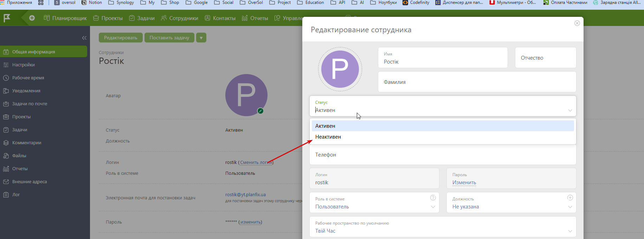Open the browser apps grid icon
Screen dimensions: 644x239
[x=41, y=2]
